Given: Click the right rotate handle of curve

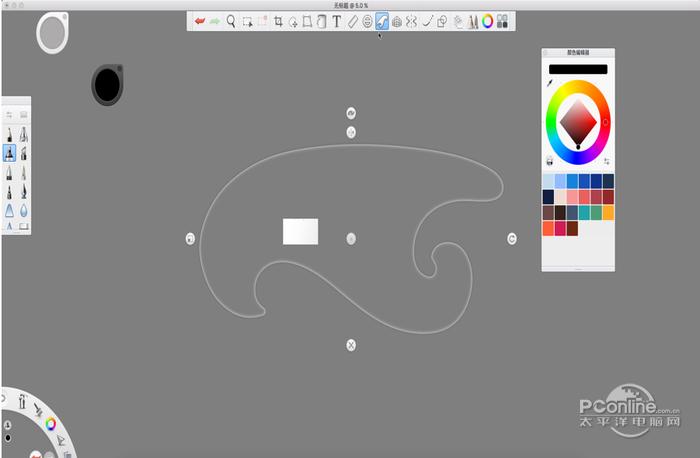Looking at the screenshot, I should pos(512,238).
